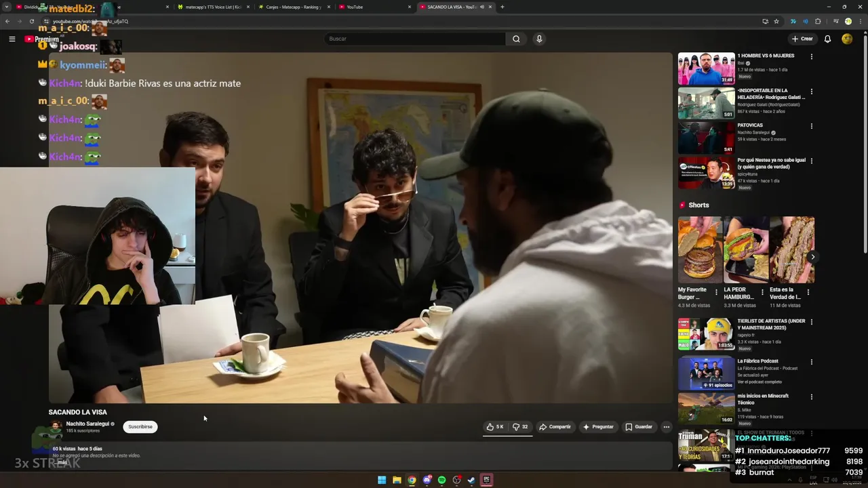The width and height of the screenshot is (868, 488).
Task: Open Ver el podcast completo link
Action: point(761,382)
